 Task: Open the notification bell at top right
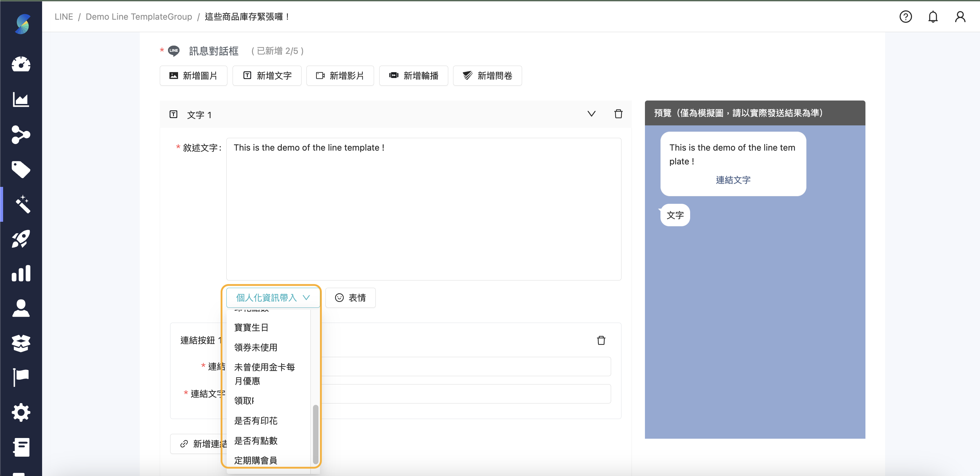(933, 16)
